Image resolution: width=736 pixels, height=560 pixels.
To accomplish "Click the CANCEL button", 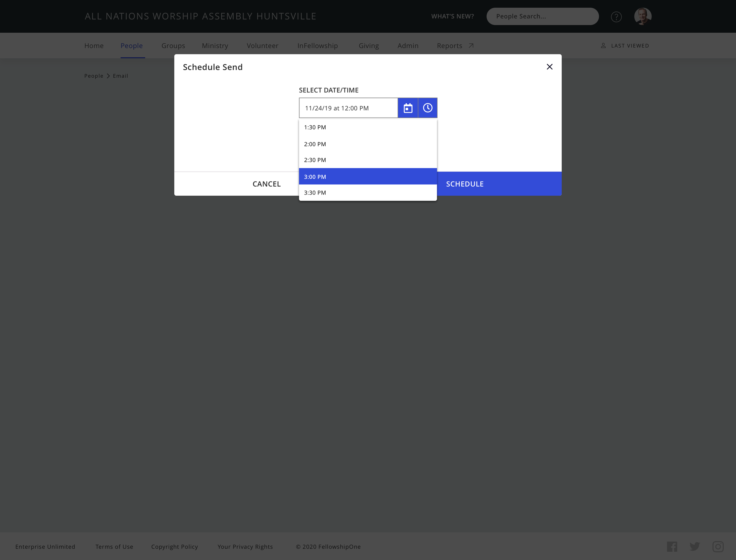I will tap(266, 184).
